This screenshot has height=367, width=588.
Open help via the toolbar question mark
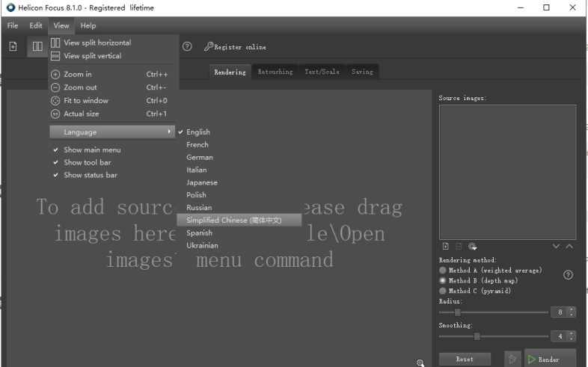187,46
